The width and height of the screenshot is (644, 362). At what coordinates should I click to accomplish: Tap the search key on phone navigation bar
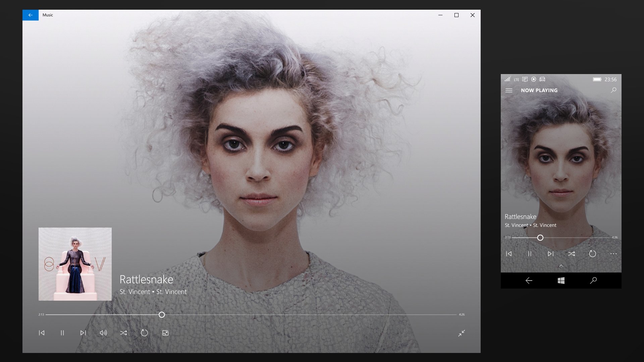[x=593, y=280]
